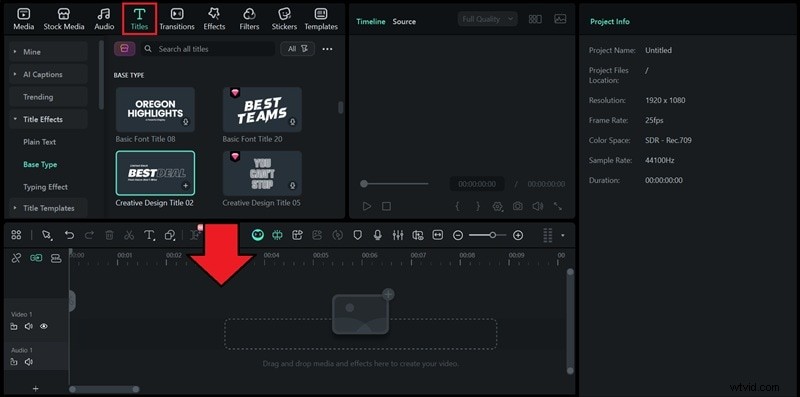Expand the Mine category
Image resolution: width=800 pixels, height=397 pixels.
(x=48, y=52)
